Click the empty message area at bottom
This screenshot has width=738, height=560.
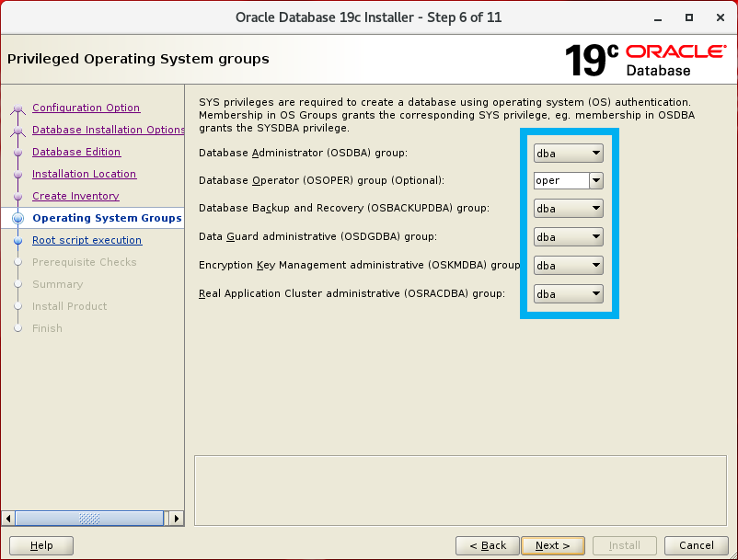click(x=460, y=490)
